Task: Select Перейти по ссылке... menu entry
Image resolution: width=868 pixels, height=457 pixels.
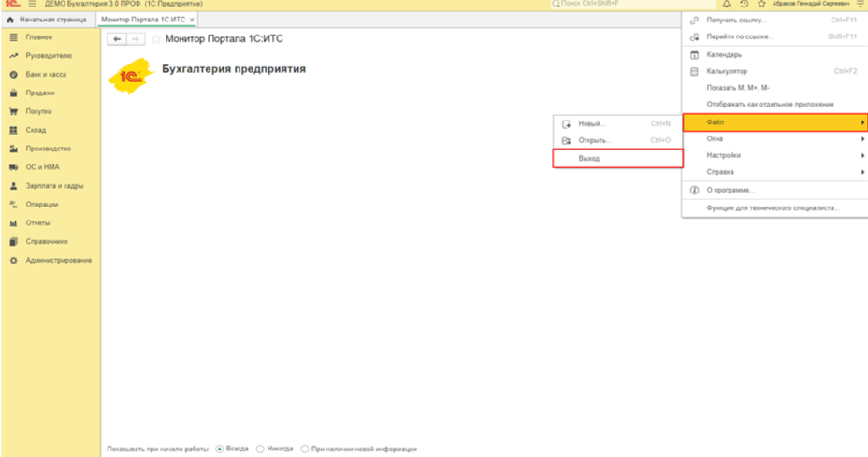Action: pos(775,36)
